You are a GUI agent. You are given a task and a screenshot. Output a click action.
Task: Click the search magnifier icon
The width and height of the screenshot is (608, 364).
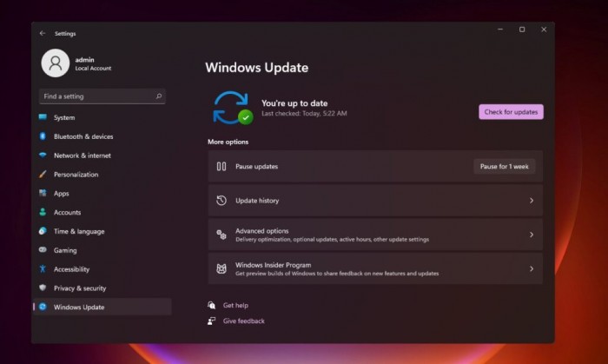159,96
